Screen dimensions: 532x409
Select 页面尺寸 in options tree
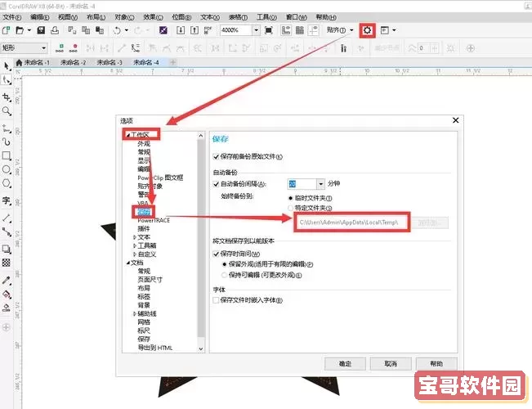[150, 280]
